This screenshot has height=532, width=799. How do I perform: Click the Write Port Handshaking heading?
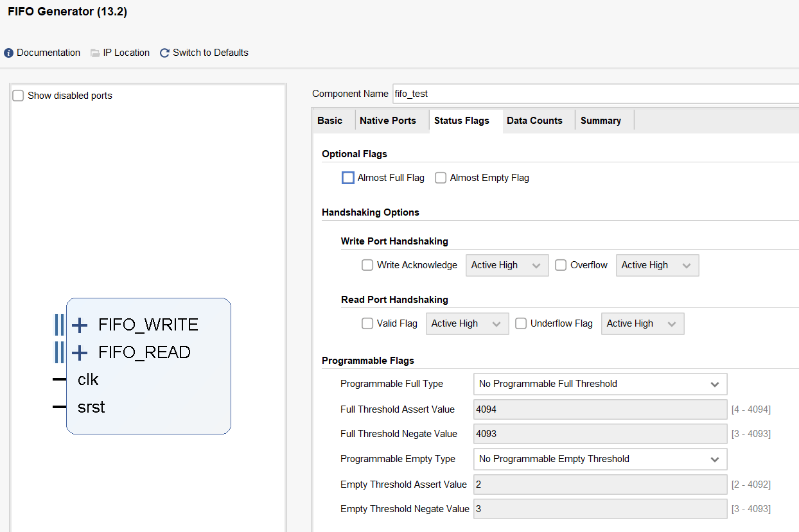tap(394, 241)
